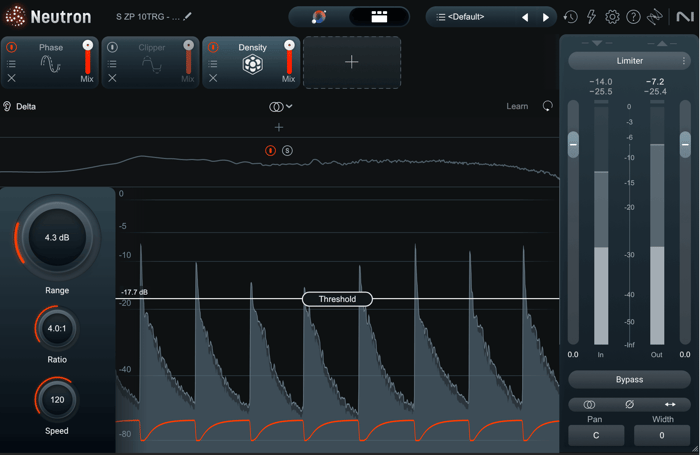This screenshot has height=455, width=700.
Task: Toggle the zero-latency lightning icon
Action: click(x=591, y=17)
